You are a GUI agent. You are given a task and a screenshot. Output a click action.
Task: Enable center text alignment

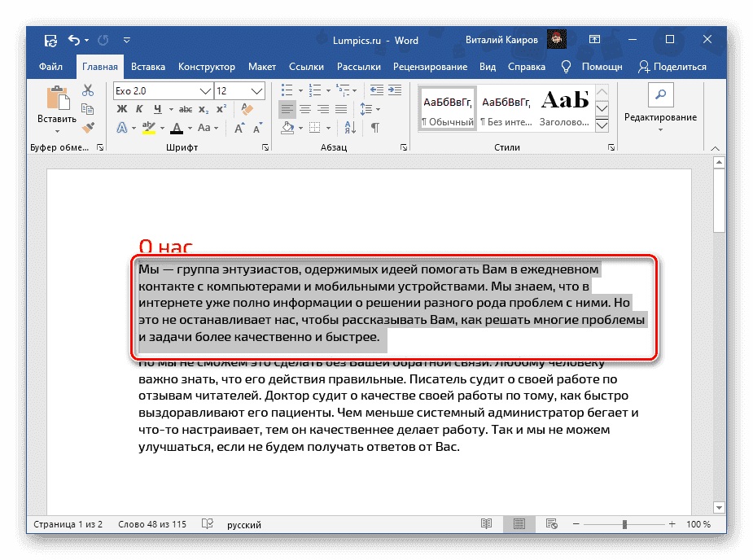click(304, 108)
